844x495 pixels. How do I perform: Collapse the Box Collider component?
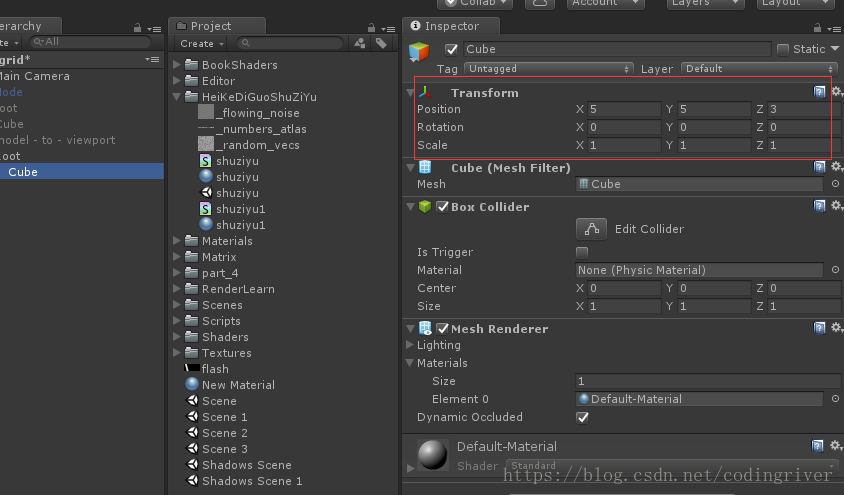point(410,207)
